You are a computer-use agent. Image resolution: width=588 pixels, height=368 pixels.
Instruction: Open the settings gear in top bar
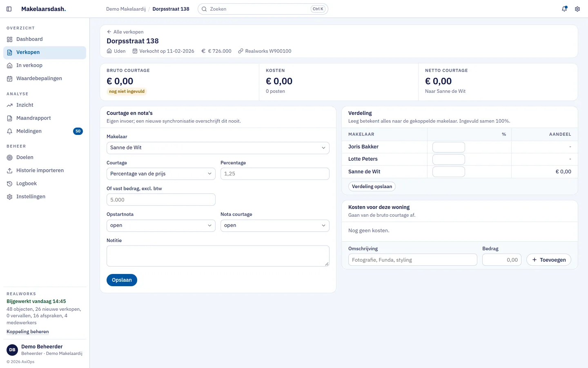(577, 9)
